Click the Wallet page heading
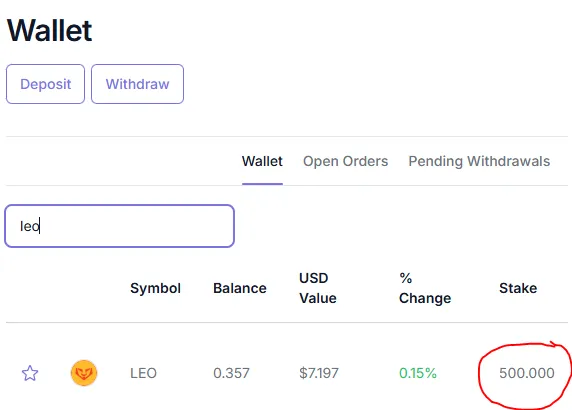Viewport: 572px width, 410px height. pyautogui.click(x=49, y=30)
